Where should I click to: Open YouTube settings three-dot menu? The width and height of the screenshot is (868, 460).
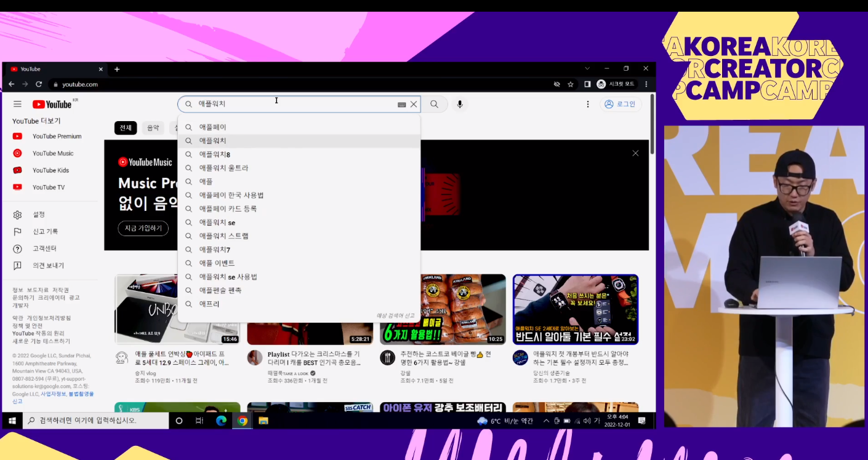(x=588, y=105)
